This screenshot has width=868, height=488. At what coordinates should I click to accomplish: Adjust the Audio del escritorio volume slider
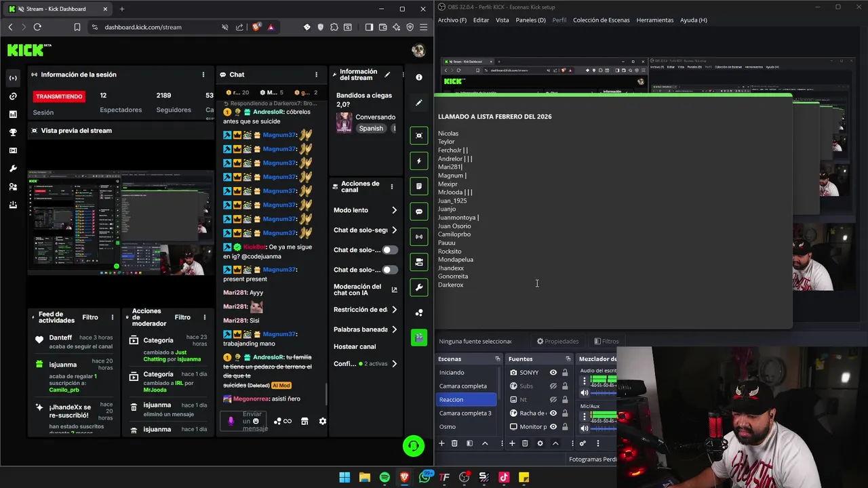(604, 392)
